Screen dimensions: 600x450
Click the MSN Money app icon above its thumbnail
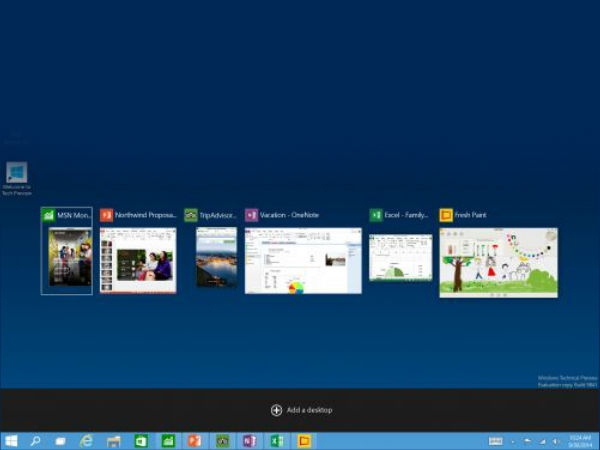[49, 215]
